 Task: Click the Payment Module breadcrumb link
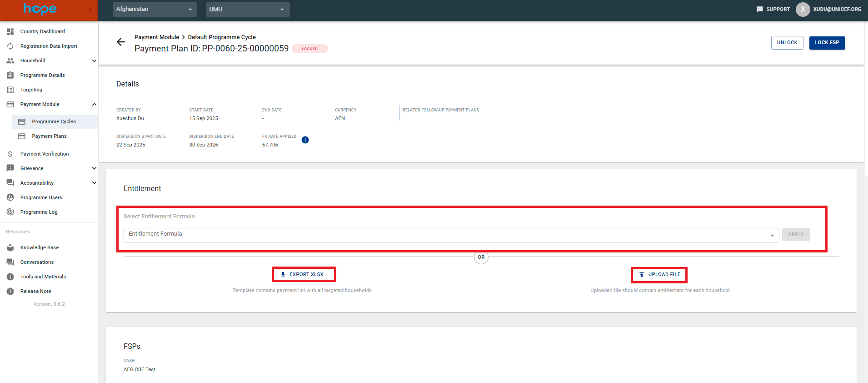pyautogui.click(x=157, y=37)
